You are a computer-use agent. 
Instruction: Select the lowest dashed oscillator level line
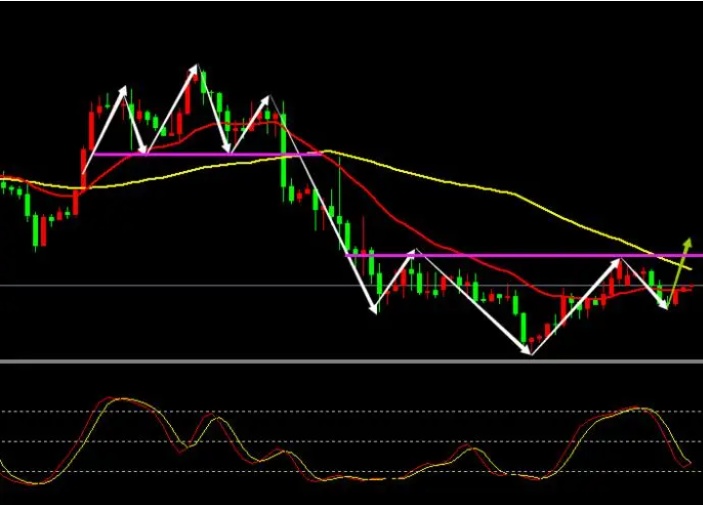pyautogui.click(x=352, y=471)
